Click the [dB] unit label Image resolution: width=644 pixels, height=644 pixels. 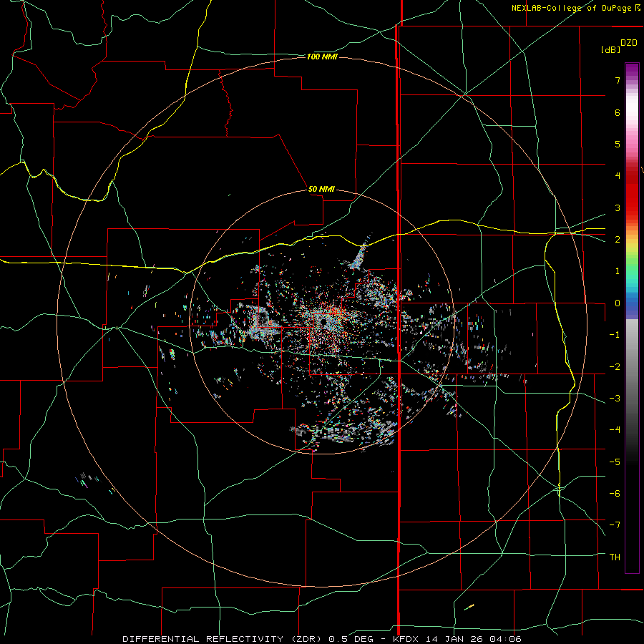(x=610, y=49)
